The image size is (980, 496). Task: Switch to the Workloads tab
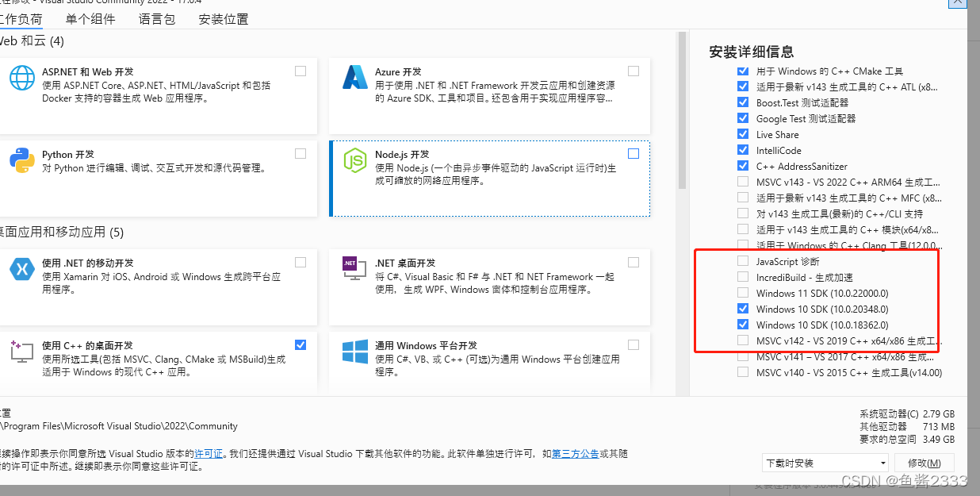click(x=21, y=18)
